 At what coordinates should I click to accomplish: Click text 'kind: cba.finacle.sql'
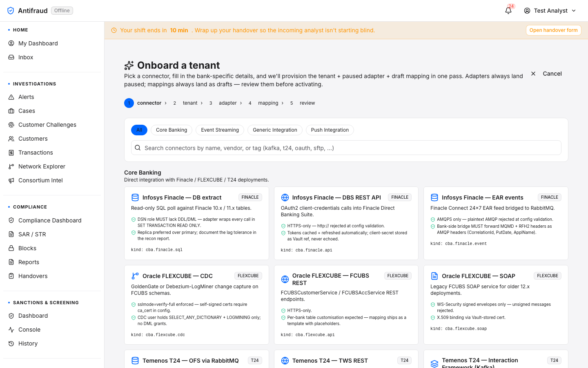[x=157, y=249]
